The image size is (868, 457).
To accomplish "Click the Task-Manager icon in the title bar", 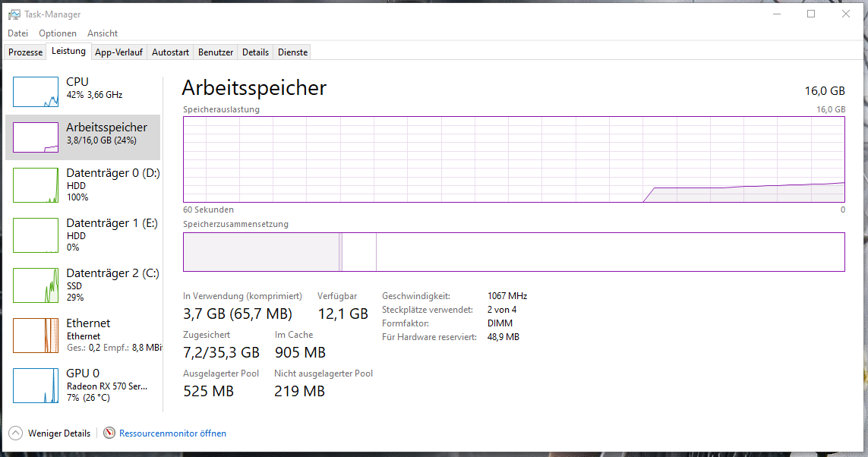I will [x=14, y=14].
